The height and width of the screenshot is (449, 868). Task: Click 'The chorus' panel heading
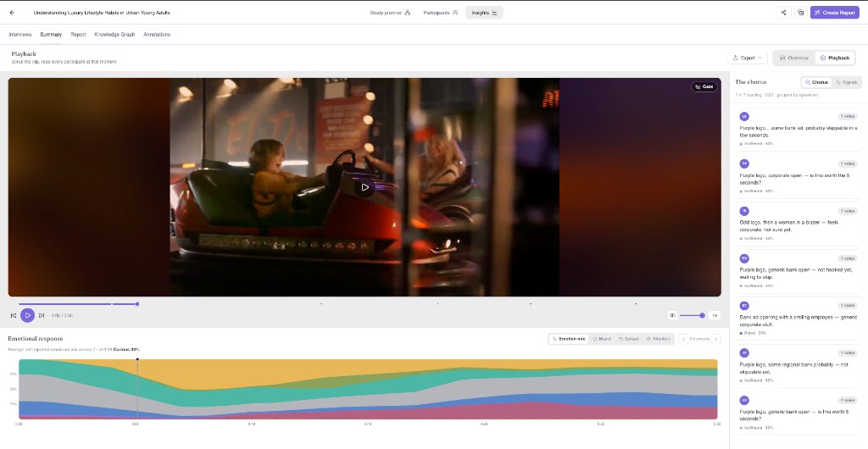pyautogui.click(x=751, y=82)
